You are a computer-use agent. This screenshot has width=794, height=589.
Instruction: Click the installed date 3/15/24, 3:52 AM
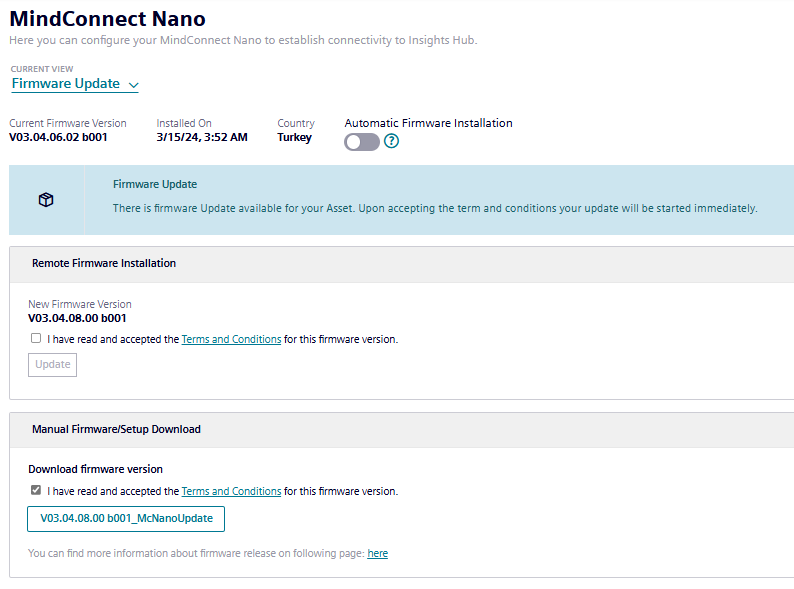click(202, 137)
